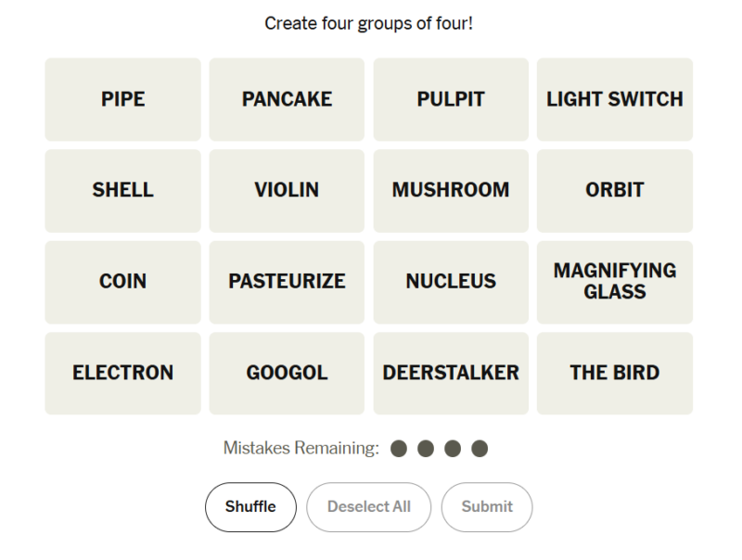The height and width of the screenshot is (560, 742).
Task: Choose the SHELL tile
Action: click(122, 190)
